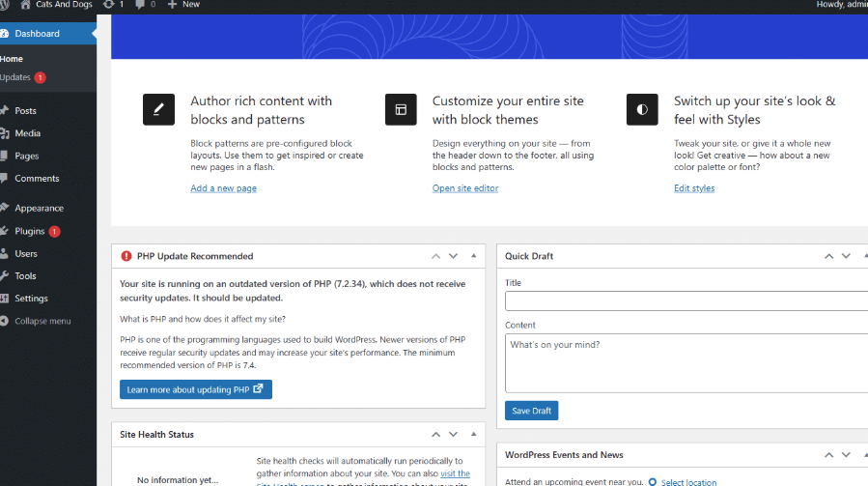Click the Posts pin icon

pyautogui.click(x=5, y=110)
